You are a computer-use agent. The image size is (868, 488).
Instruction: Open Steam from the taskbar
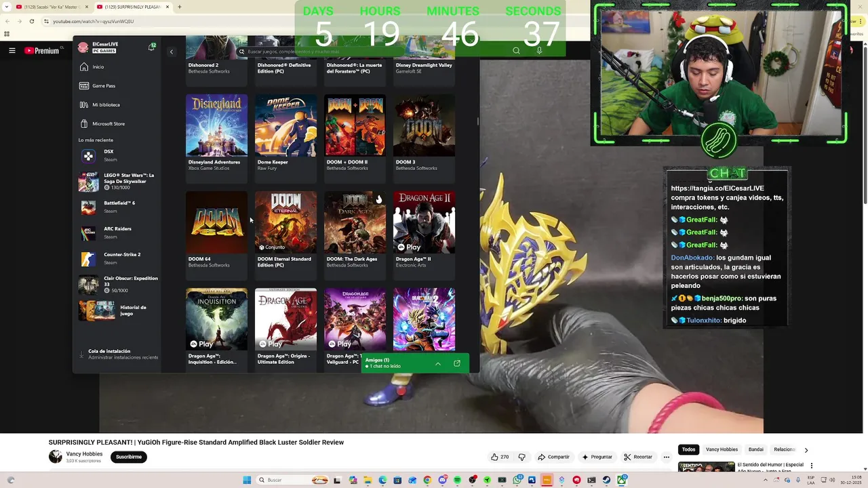(606, 480)
